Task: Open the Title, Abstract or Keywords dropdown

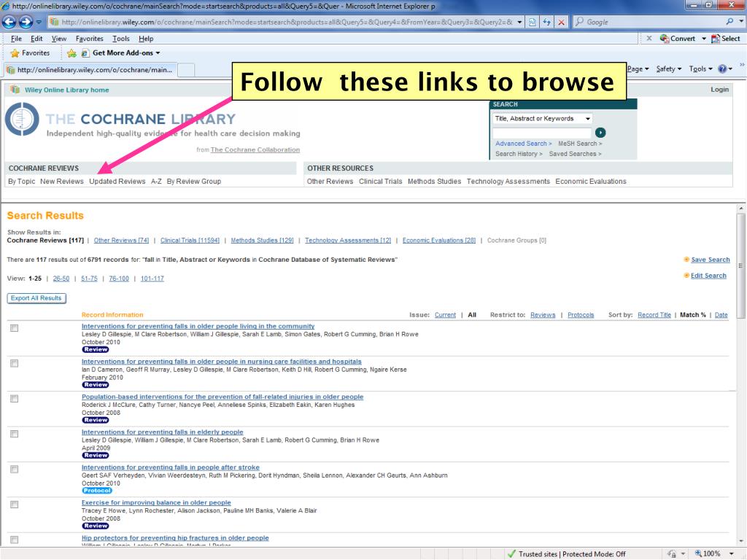Action: click(542, 119)
